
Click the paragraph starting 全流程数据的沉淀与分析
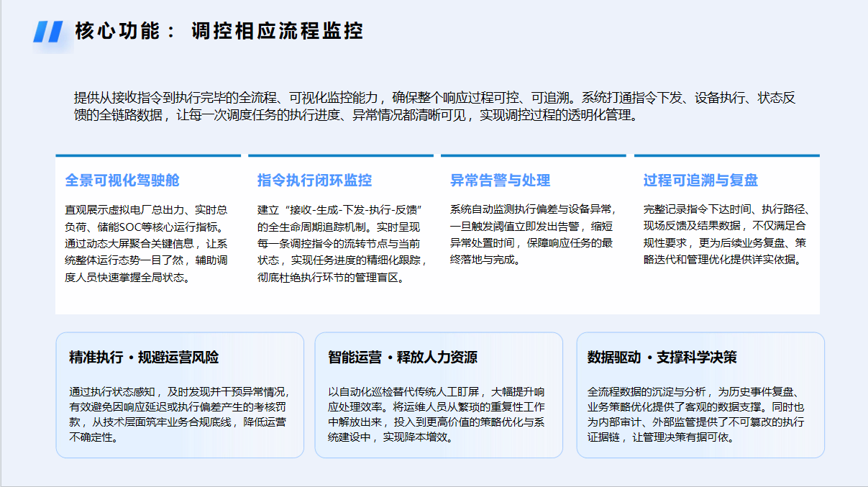click(696, 414)
